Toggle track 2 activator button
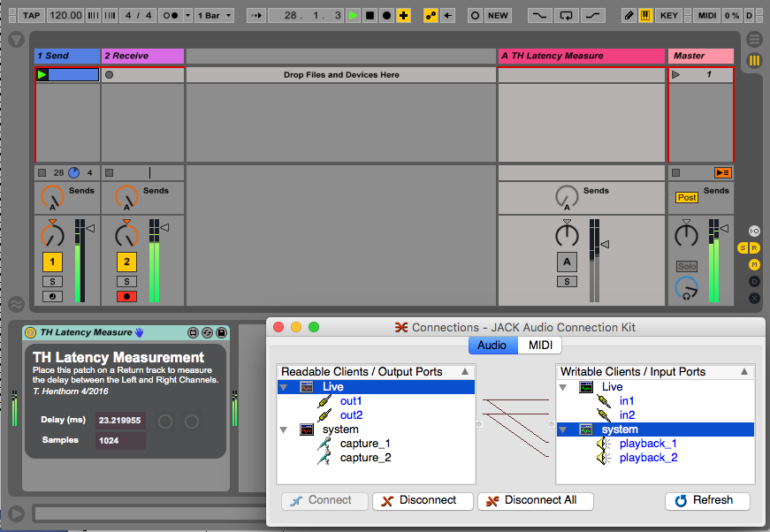770x532 pixels. point(126,262)
